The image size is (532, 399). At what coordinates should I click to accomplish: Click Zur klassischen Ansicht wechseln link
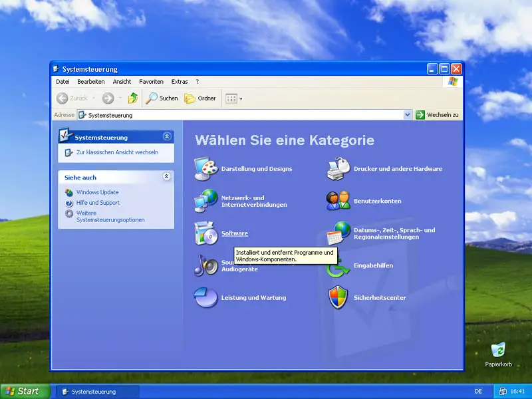(118, 152)
